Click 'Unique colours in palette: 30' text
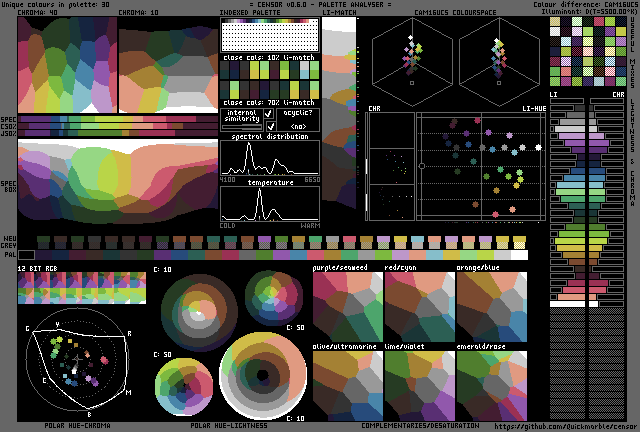The image size is (640, 432). 55,4
